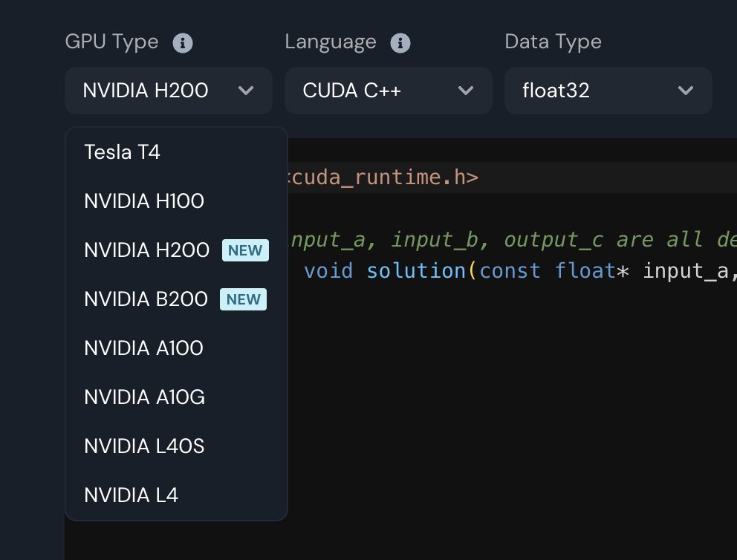Click the 'Language' label text
Viewport: 737px width, 560px height.
[331, 42]
